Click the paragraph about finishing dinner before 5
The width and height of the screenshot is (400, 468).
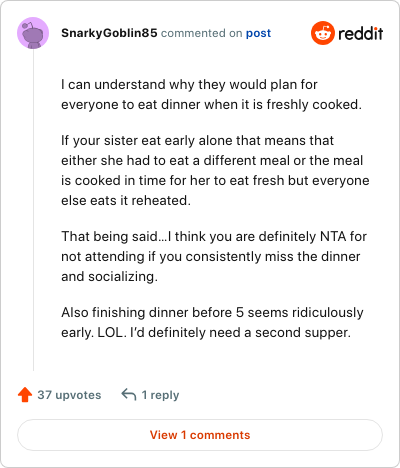pyautogui.click(x=212, y=323)
